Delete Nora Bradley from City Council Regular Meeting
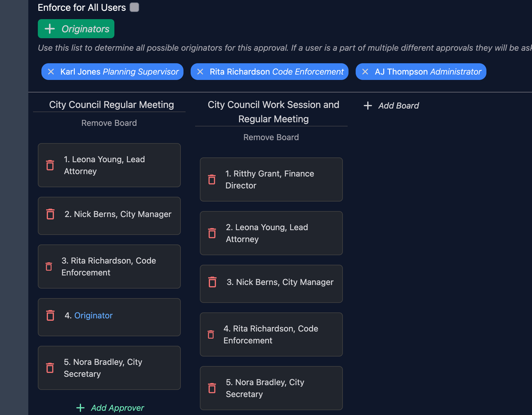Viewport: 532px width, 415px height. click(x=50, y=368)
